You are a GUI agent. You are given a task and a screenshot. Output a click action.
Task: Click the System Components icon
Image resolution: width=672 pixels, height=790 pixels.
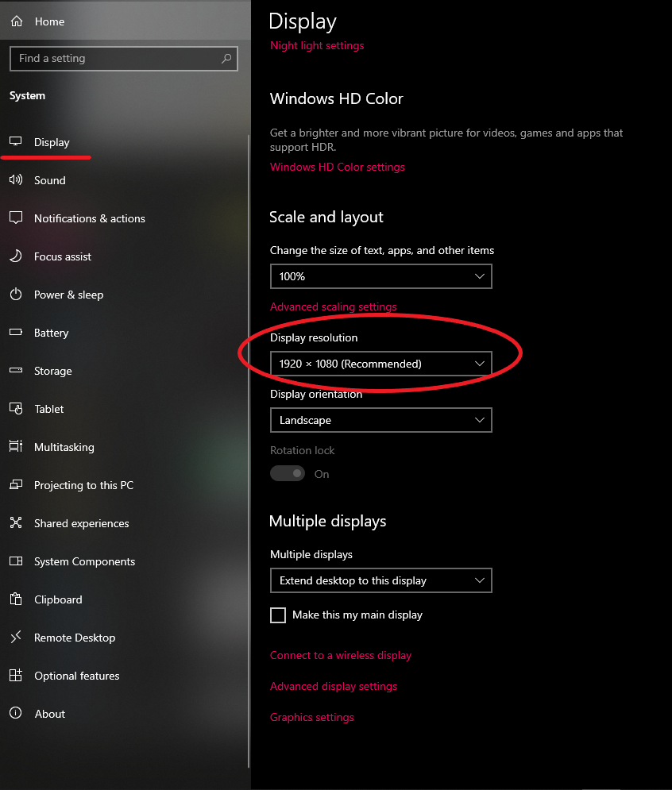pyautogui.click(x=16, y=561)
